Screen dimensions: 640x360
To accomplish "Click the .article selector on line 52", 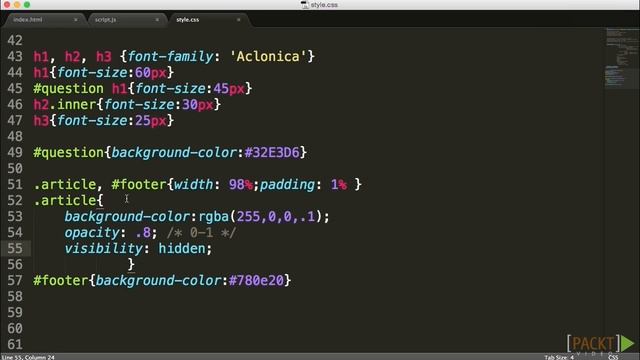I will pos(64,200).
